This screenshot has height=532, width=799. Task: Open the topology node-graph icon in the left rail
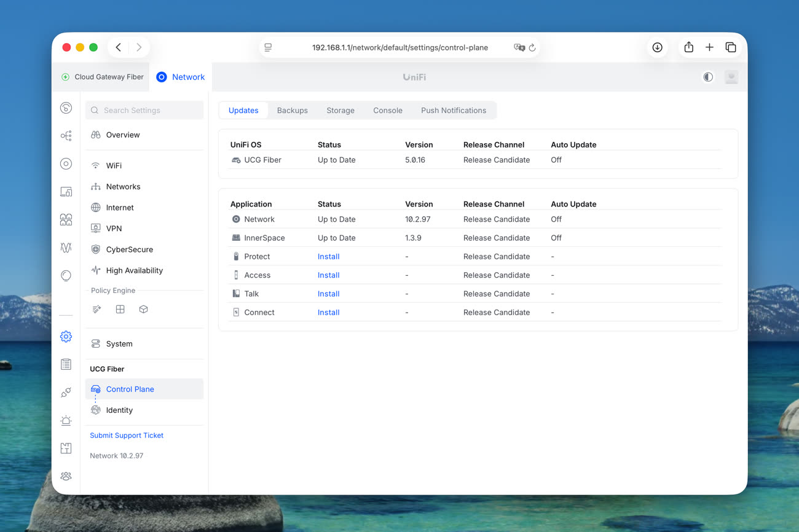click(x=66, y=136)
